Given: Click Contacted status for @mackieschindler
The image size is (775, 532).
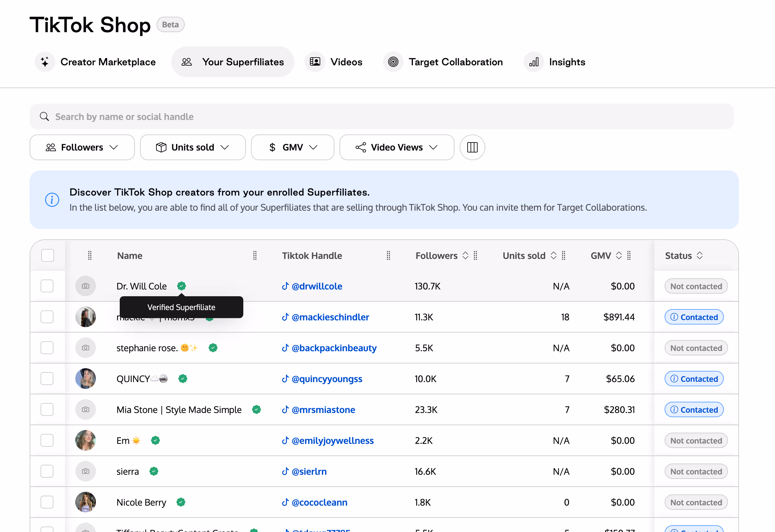Looking at the screenshot, I should pyautogui.click(x=694, y=317).
